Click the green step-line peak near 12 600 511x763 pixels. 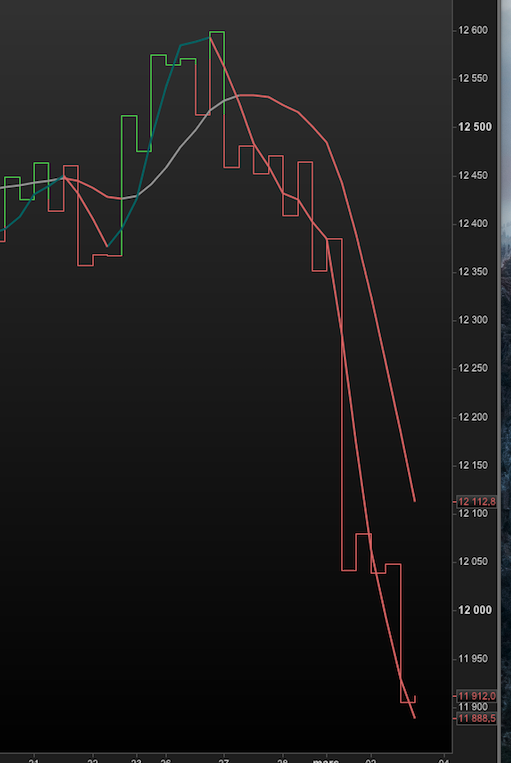point(217,32)
